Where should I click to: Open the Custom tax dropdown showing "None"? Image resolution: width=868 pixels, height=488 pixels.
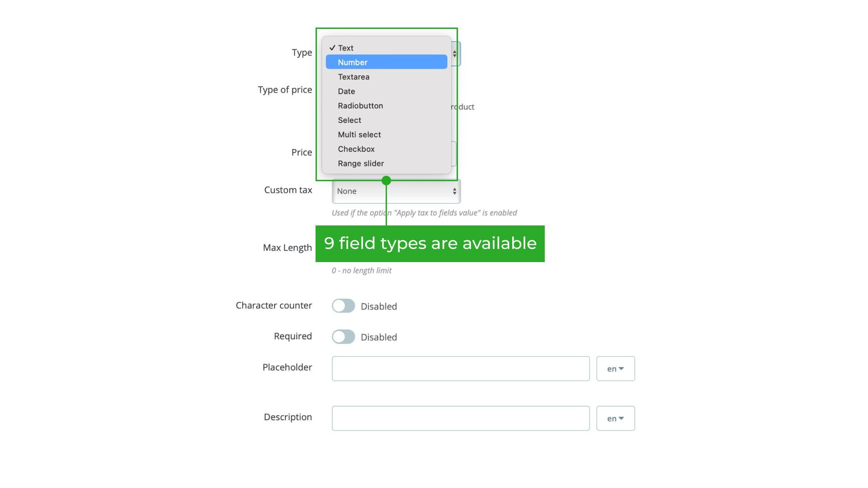point(396,191)
